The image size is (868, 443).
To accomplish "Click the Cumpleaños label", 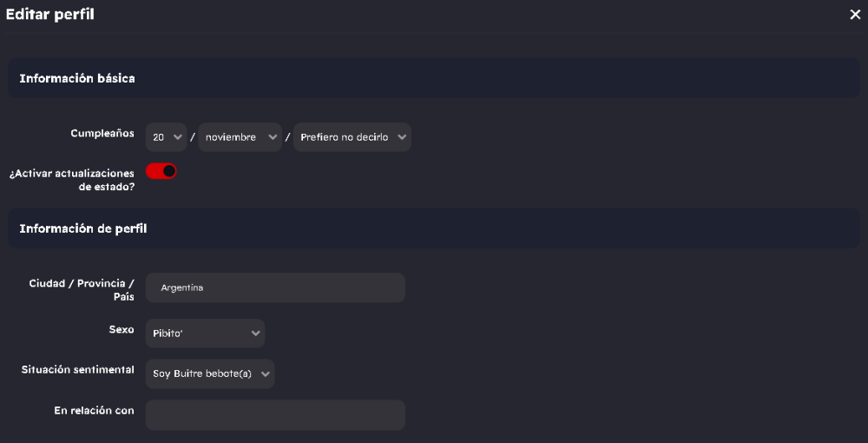I will [102, 134].
